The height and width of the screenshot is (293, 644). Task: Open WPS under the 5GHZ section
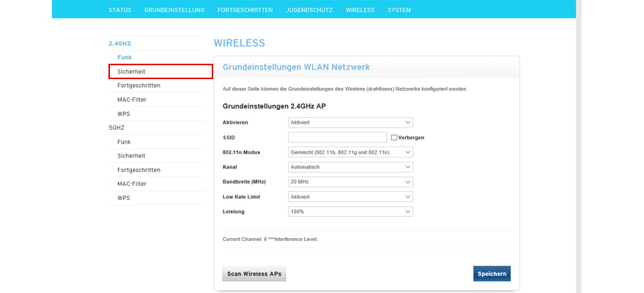[124, 198]
